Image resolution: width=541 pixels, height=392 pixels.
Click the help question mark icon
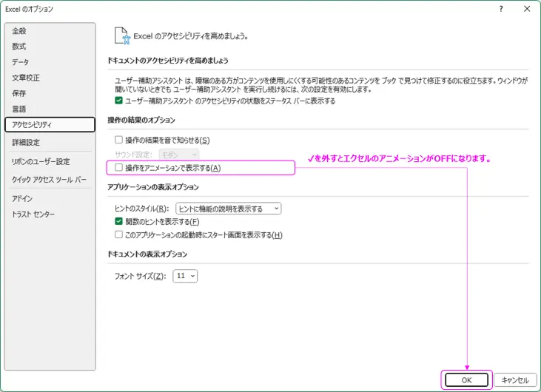pos(500,9)
